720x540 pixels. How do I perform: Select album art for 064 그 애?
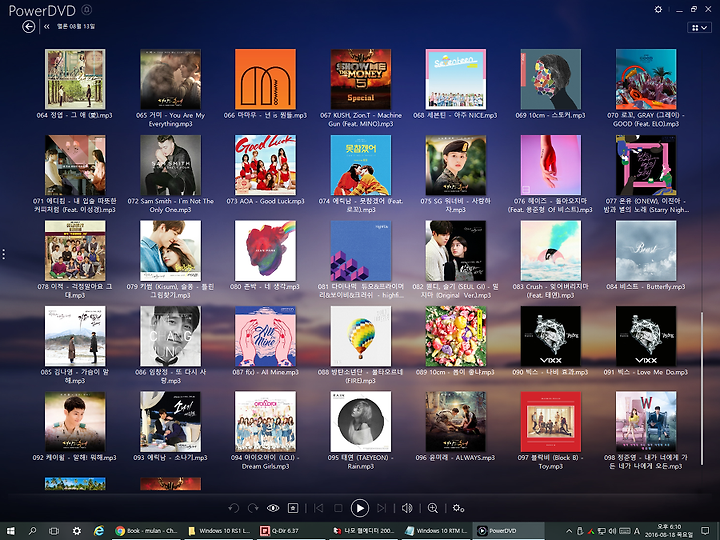pyautogui.click(x=75, y=79)
